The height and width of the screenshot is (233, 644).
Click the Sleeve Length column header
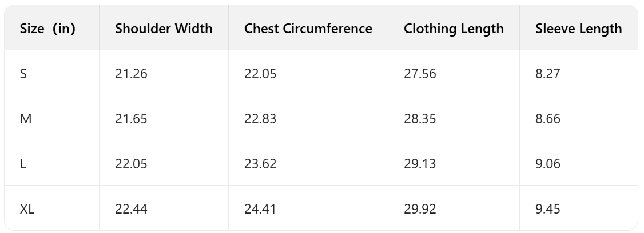tap(578, 29)
